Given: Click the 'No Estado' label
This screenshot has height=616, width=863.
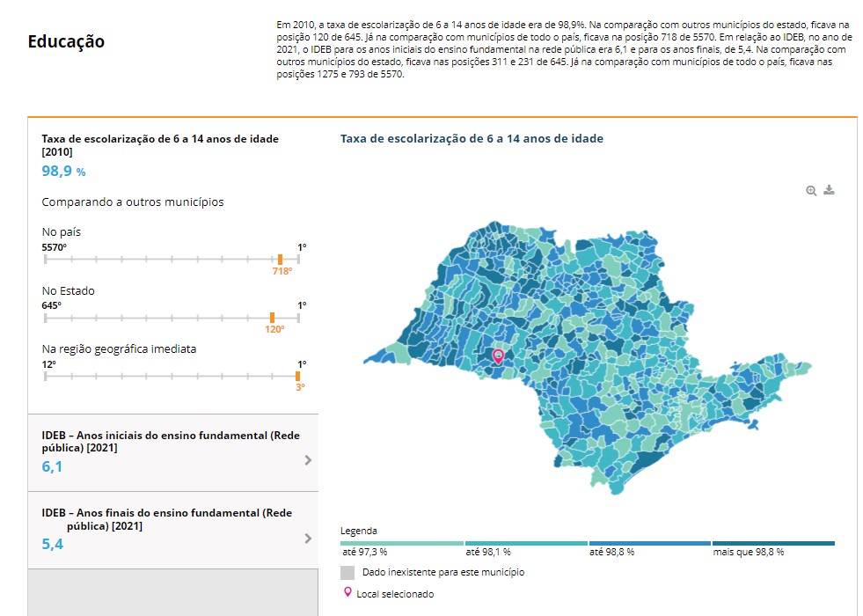Looking at the screenshot, I should tap(69, 290).
